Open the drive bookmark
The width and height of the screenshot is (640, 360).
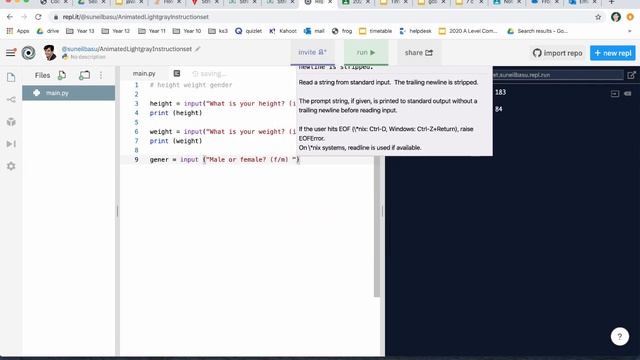click(48, 31)
